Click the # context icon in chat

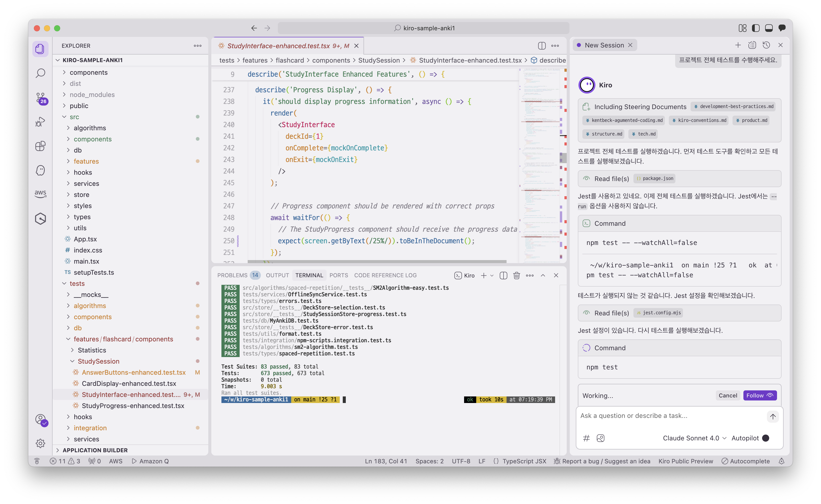click(x=586, y=438)
